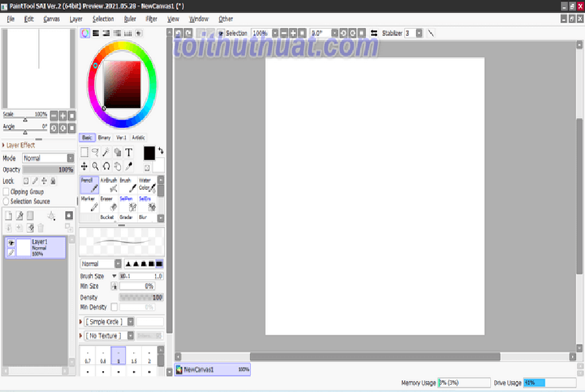Select the Text tool
Screen dimensions: 585x392
pos(129,152)
